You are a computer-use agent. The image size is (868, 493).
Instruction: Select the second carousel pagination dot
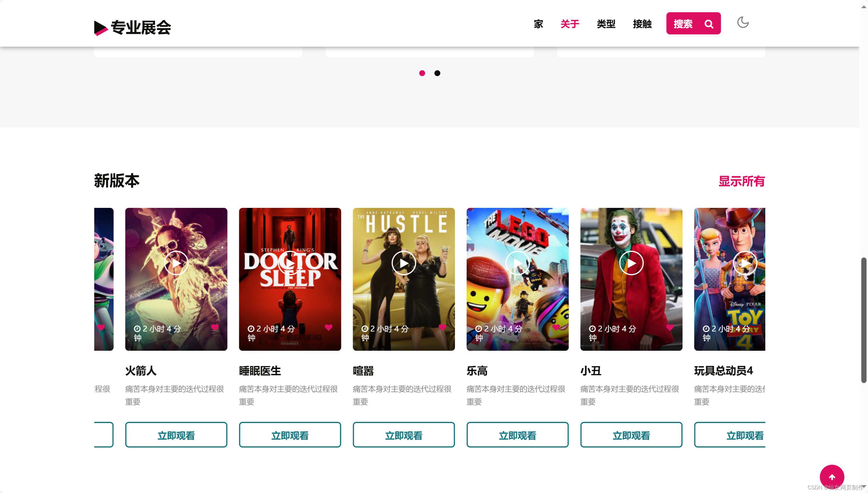click(437, 73)
